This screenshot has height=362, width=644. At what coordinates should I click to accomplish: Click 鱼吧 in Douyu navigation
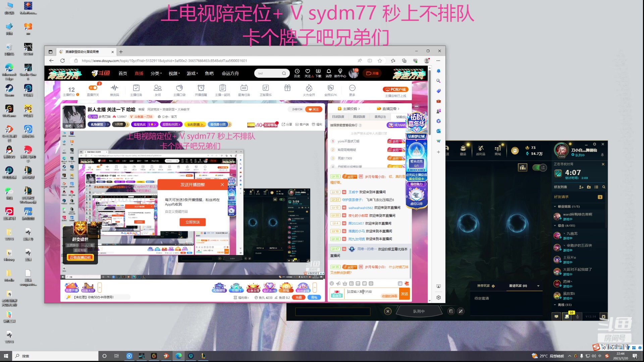point(209,73)
